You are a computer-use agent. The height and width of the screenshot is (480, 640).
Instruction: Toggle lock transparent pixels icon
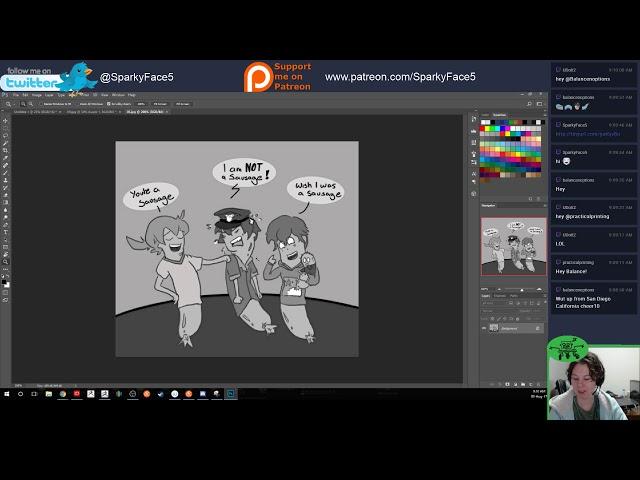(x=492, y=319)
